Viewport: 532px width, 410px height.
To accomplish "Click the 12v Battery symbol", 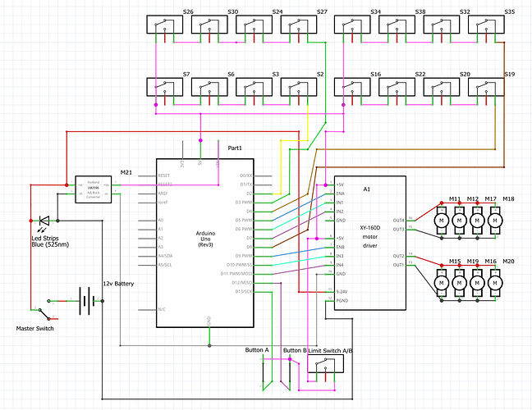I will click(x=85, y=301).
